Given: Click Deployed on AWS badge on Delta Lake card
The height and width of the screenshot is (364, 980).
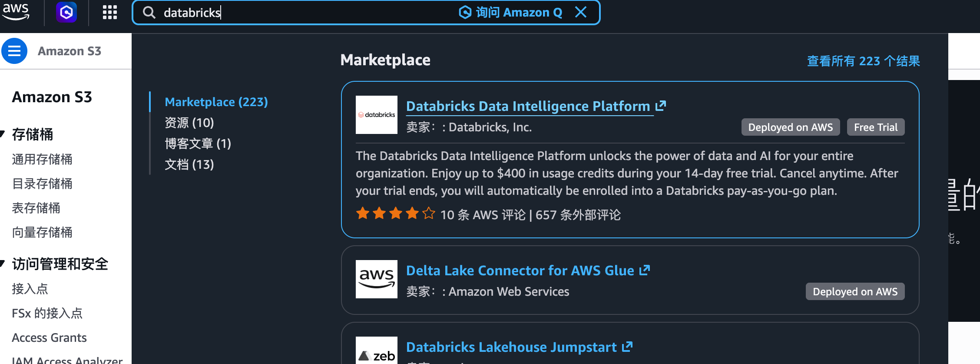Looking at the screenshot, I should pos(855,291).
